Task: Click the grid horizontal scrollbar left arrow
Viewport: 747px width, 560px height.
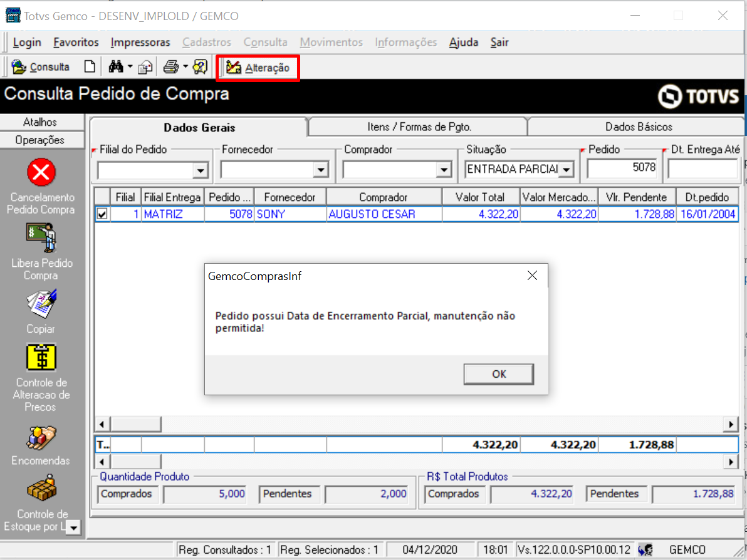Action: [102, 424]
